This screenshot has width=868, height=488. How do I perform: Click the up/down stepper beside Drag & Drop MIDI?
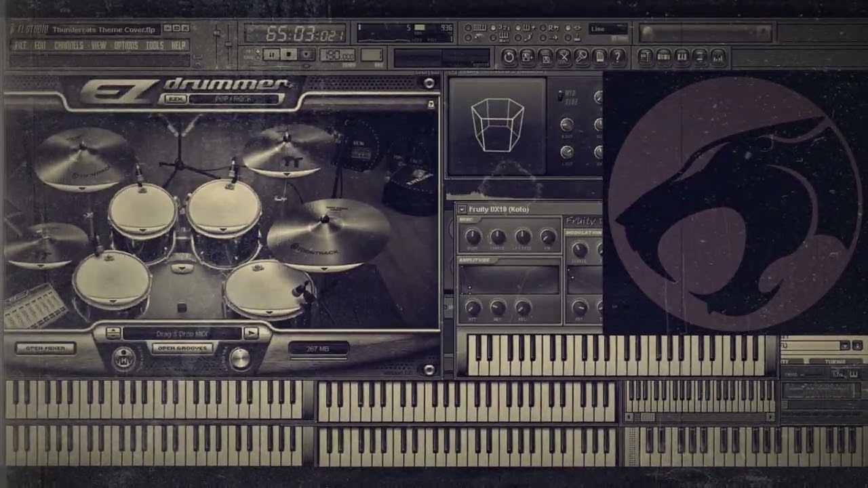coord(113,333)
